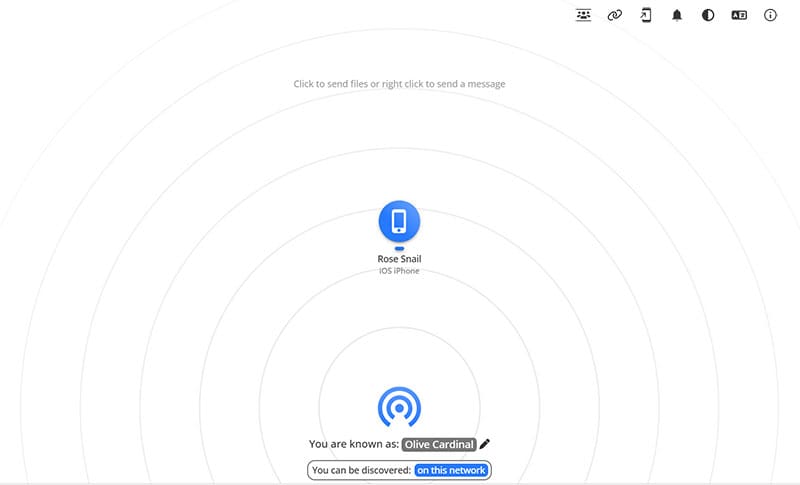
Task: Toggle dark theme with the half-circle icon
Action: click(708, 15)
